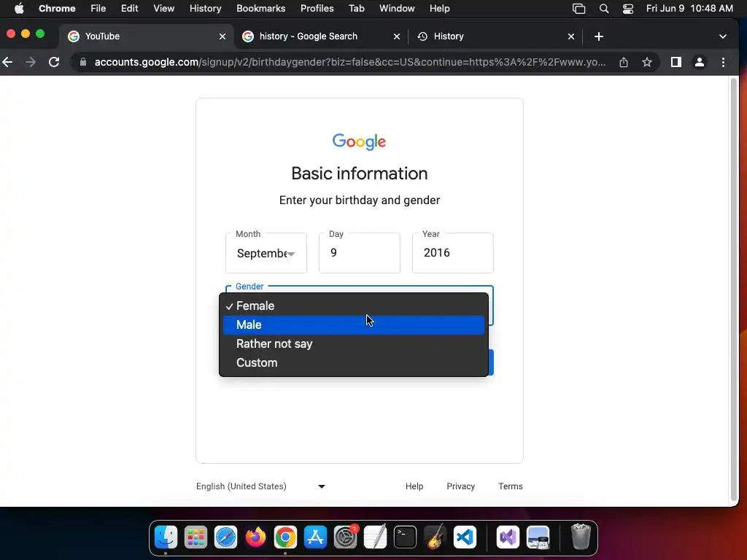Open the Profiles menu
747x560 pixels.
(x=317, y=8)
